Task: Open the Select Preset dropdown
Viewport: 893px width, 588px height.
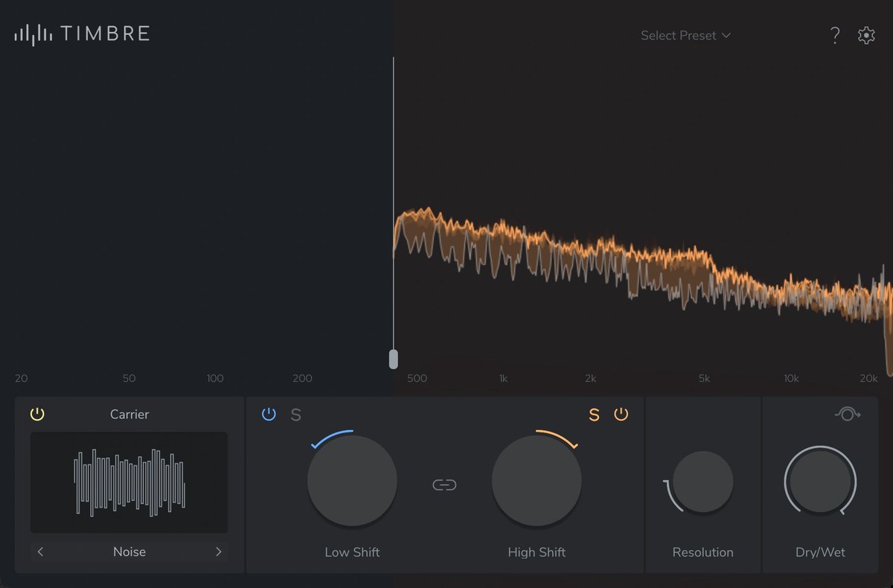Action: [685, 35]
